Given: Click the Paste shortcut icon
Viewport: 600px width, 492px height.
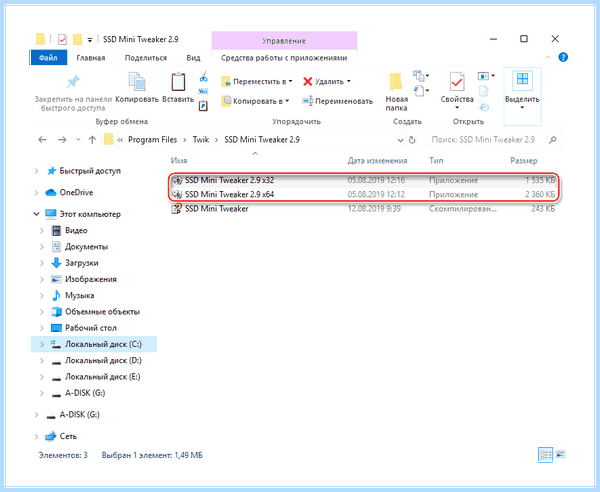Looking at the screenshot, I should pyautogui.click(x=203, y=106).
